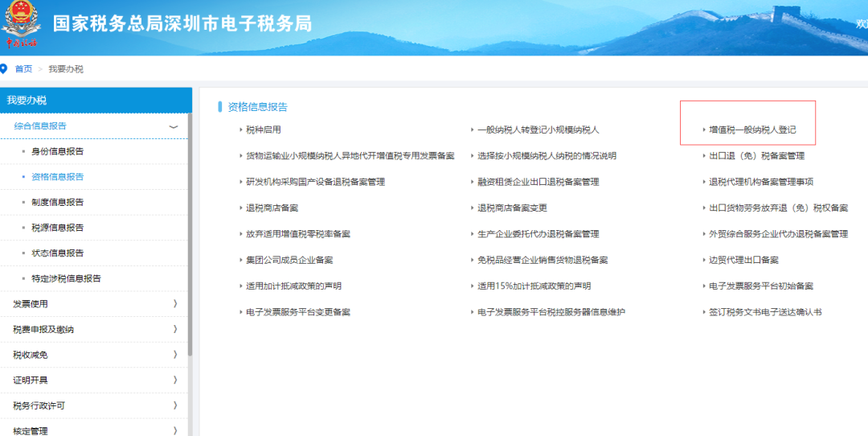This screenshot has height=436, width=868.
Task: Open 出口货物劳务放弃退（免）税权备案 link
Action: click(x=779, y=208)
